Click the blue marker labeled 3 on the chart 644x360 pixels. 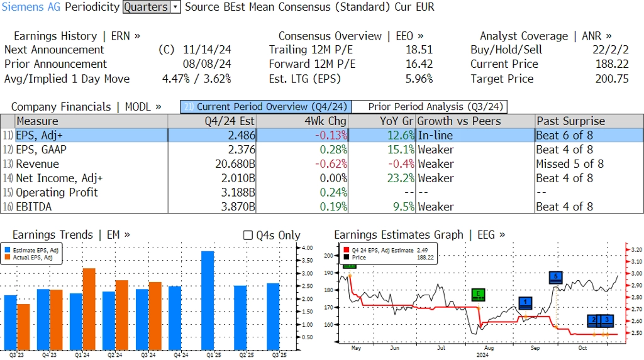(607, 320)
